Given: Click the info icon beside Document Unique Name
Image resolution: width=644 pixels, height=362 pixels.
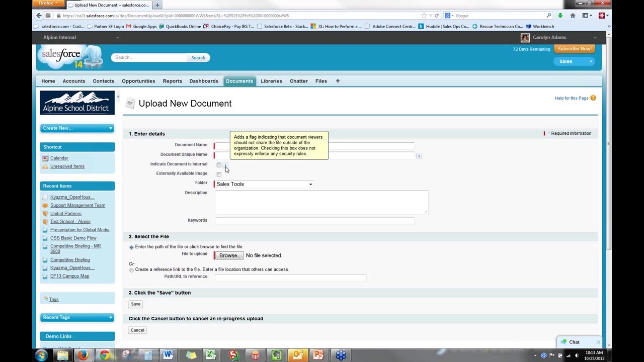Looking at the screenshot, I should click(x=419, y=156).
